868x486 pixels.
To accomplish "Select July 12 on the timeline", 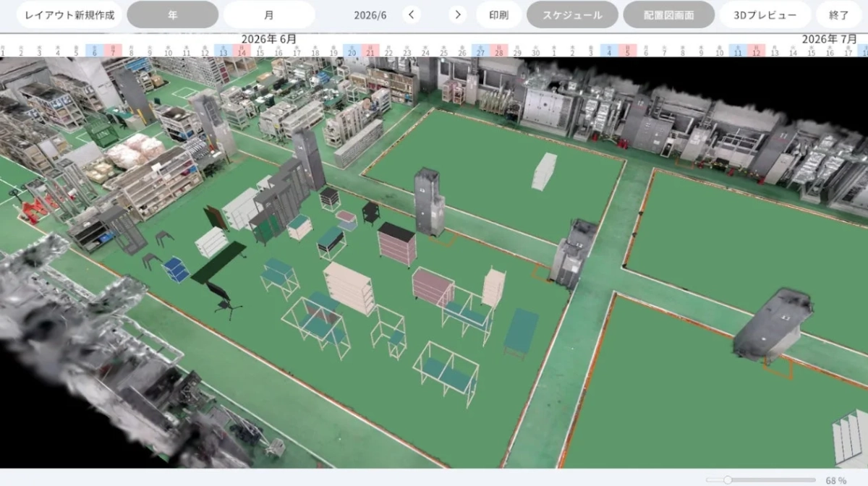I will click(756, 51).
